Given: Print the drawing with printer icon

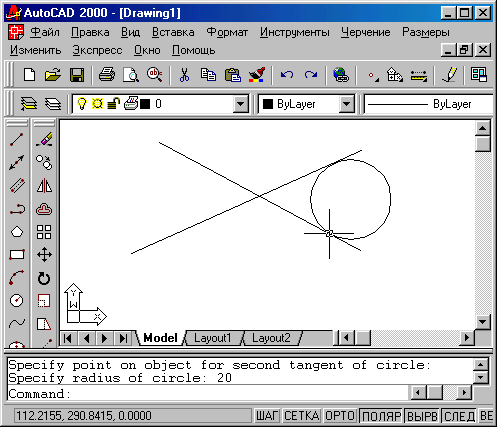Looking at the screenshot, I should (107, 75).
